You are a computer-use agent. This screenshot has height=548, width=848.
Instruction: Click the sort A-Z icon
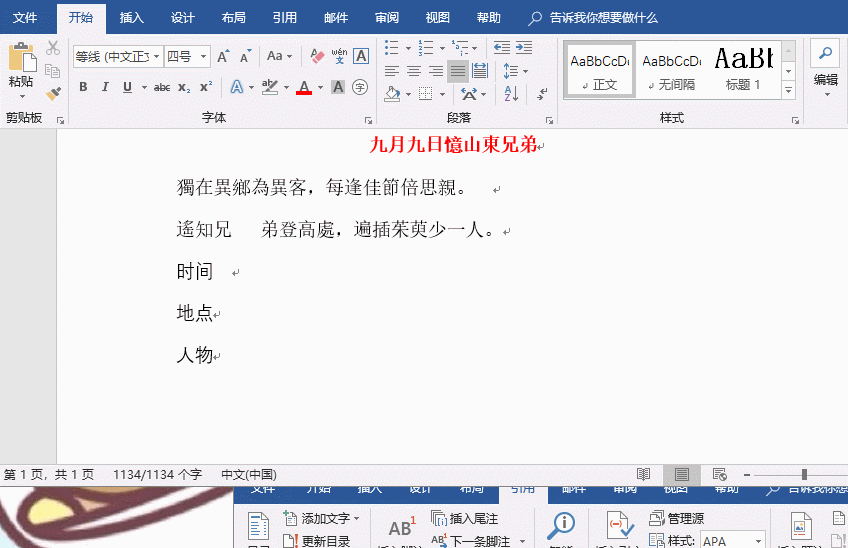pos(511,94)
